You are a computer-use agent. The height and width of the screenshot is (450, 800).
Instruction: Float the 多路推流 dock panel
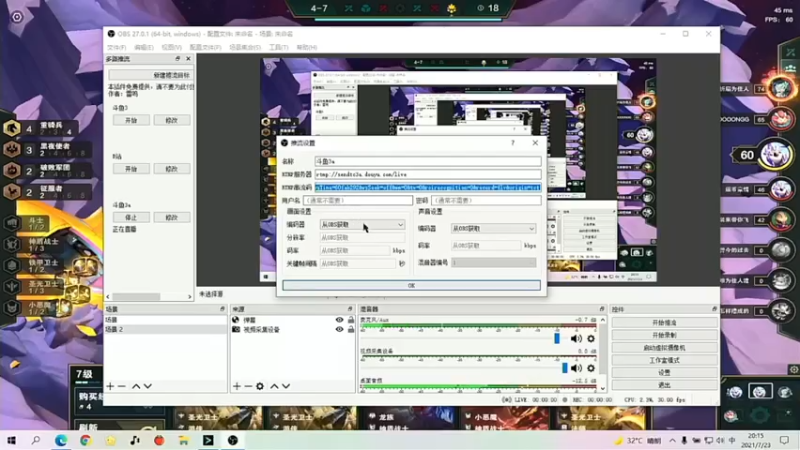click(x=178, y=59)
